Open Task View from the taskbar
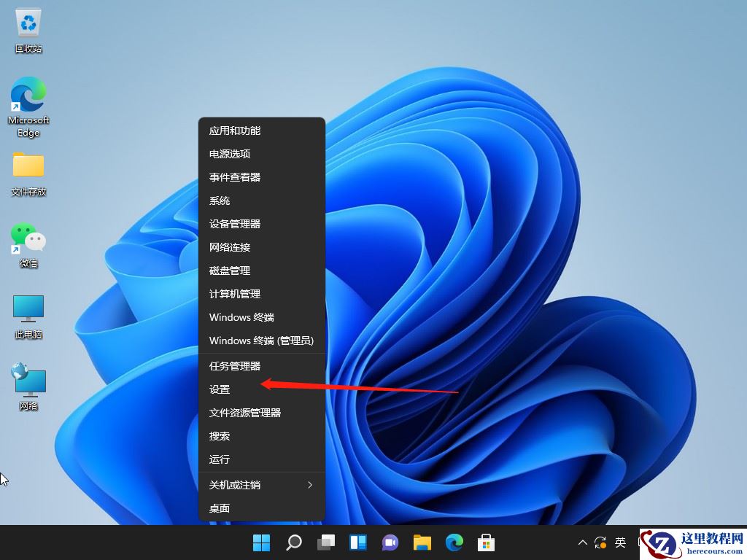Screen dimensions: 747x560 (x=325, y=542)
